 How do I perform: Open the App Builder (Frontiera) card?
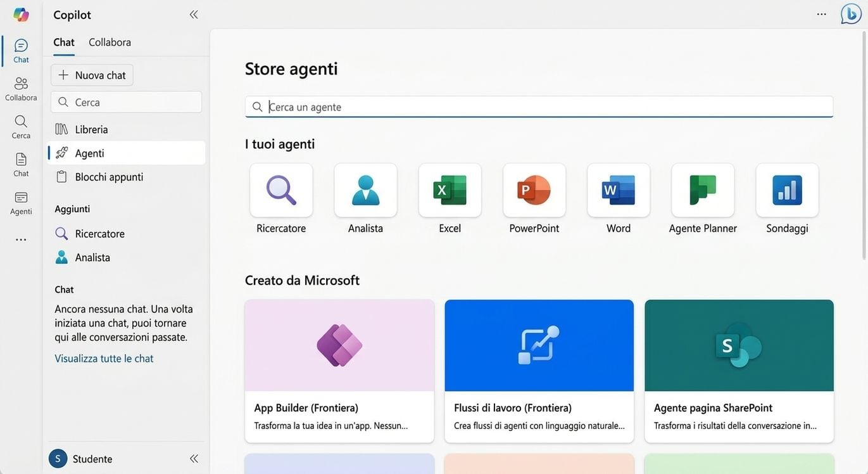click(339, 371)
